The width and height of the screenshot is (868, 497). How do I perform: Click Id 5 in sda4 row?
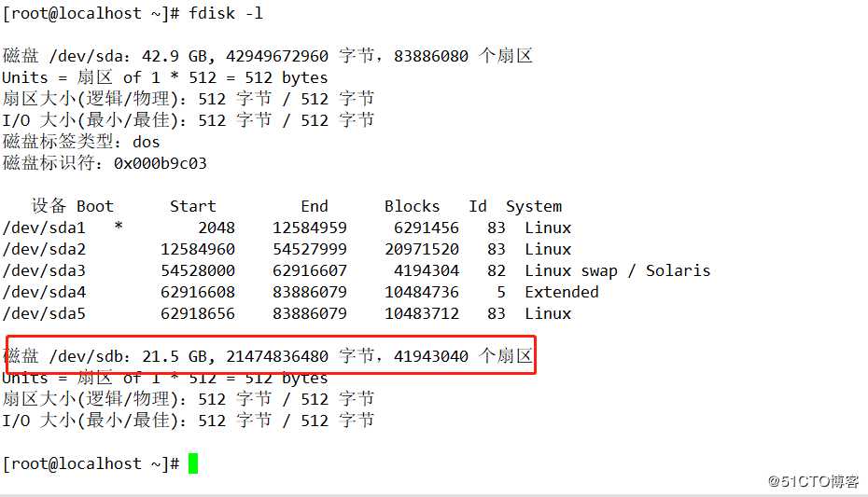click(501, 292)
